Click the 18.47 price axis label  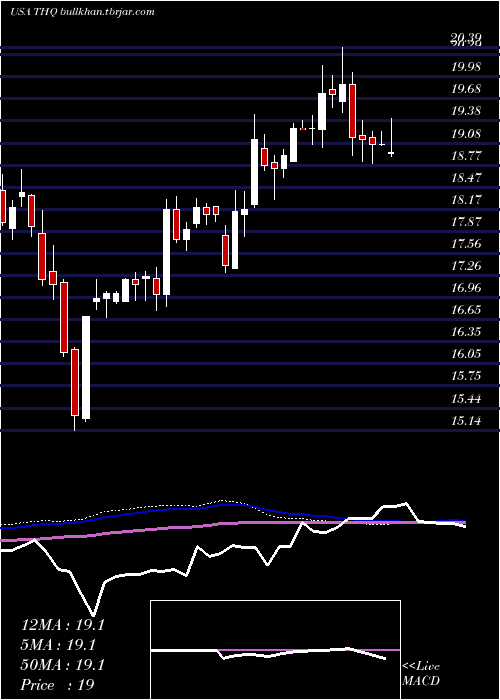466,178
